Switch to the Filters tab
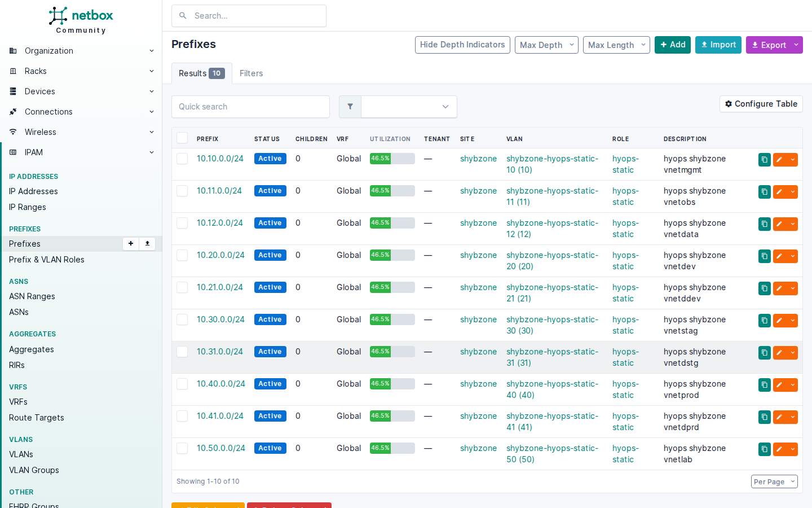This screenshot has height=508, width=812. (x=251, y=73)
